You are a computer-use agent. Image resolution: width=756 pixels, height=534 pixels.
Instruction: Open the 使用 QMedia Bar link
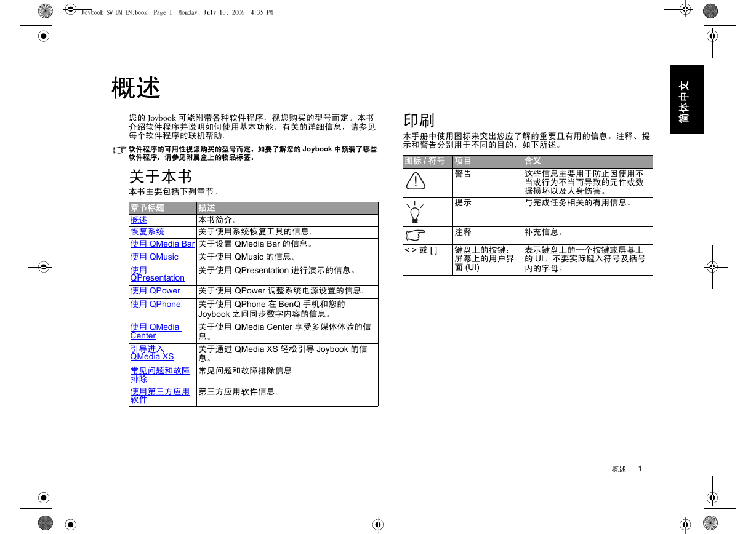(x=162, y=244)
